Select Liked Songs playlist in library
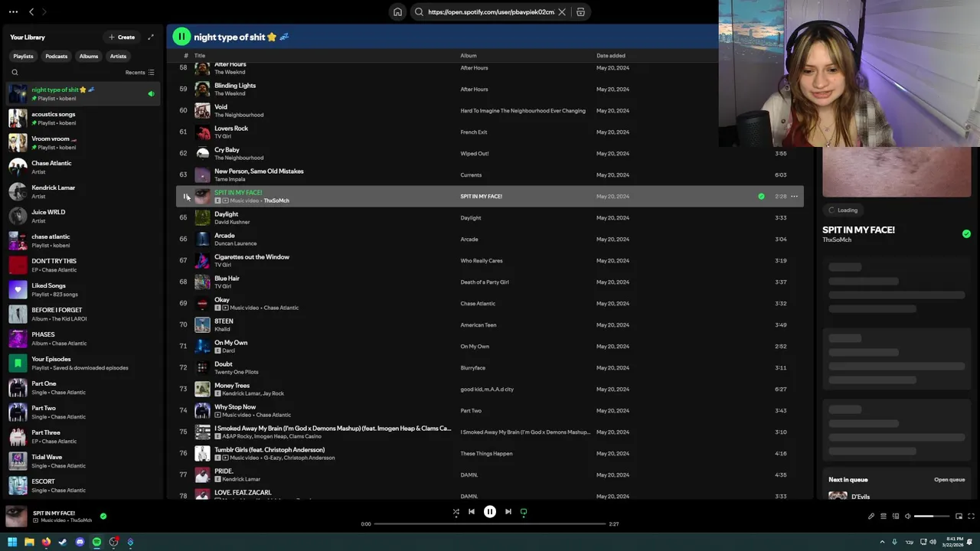The width and height of the screenshot is (980, 551). pyautogui.click(x=83, y=290)
